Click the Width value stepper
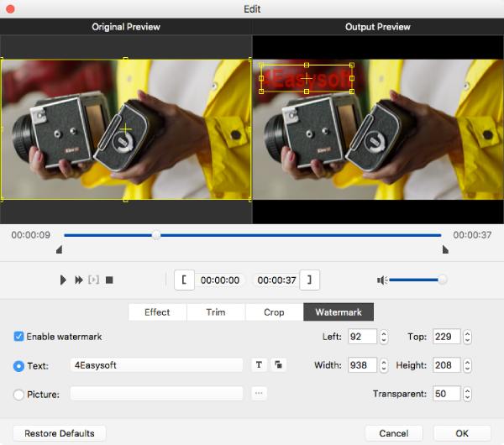Screen dimensions: 504x445 tap(384, 365)
